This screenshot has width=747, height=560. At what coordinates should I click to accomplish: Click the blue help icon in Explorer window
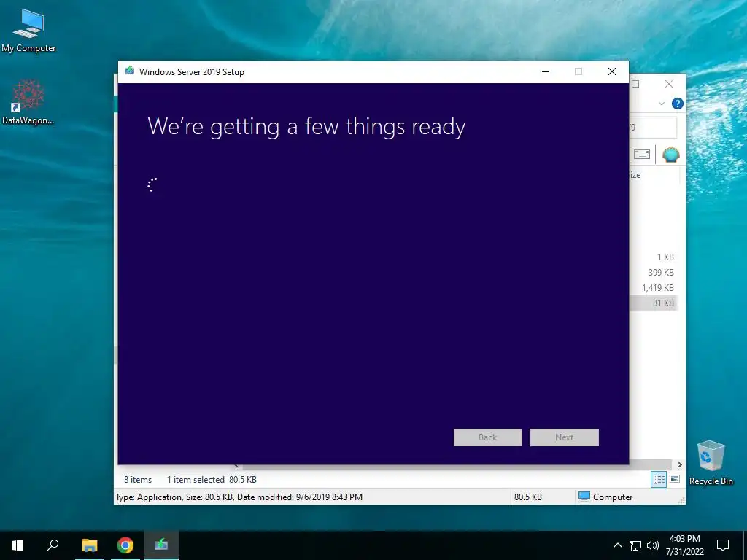[677, 104]
